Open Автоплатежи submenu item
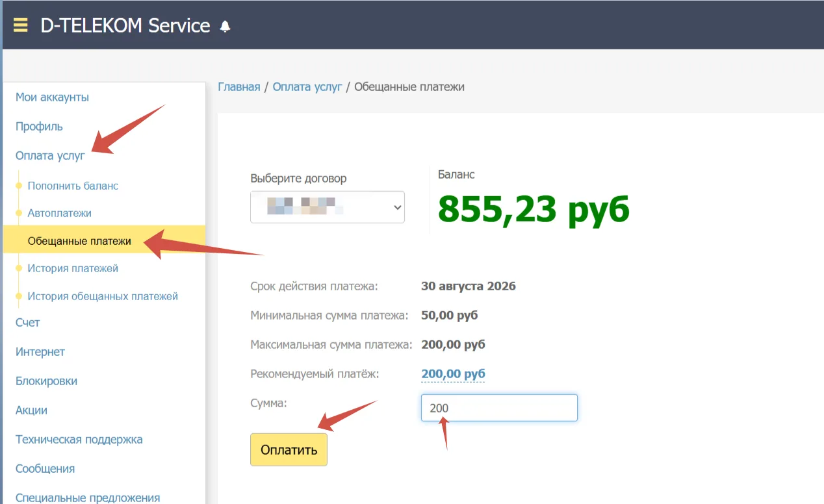 pos(59,213)
